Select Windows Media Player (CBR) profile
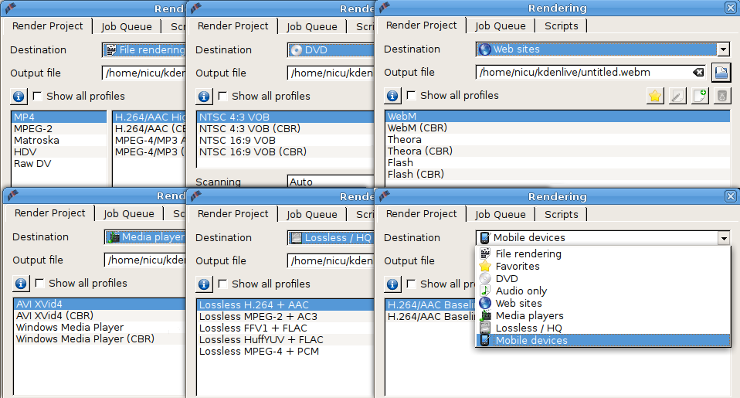This screenshot has width=740, height=398. [100, 339]
